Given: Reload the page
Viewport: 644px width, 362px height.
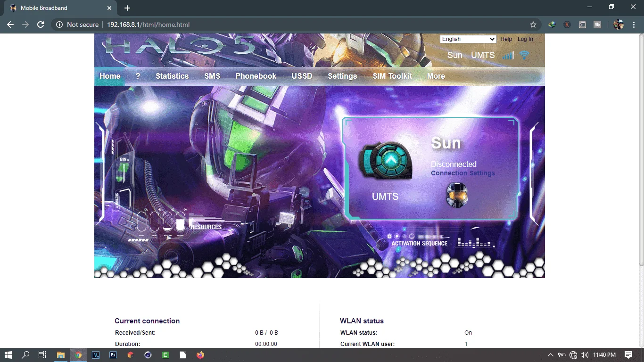Looking at the screenshot, I should pyautogui.click(x=41, y=25).
